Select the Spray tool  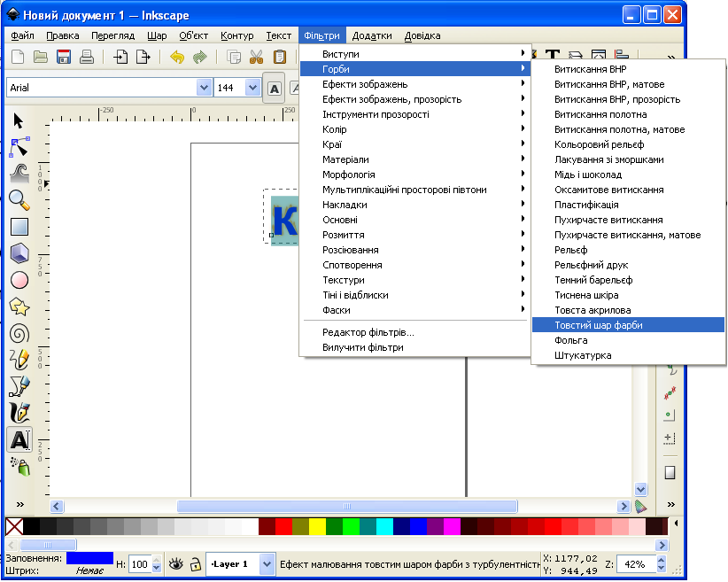click(x=20, y=466)
